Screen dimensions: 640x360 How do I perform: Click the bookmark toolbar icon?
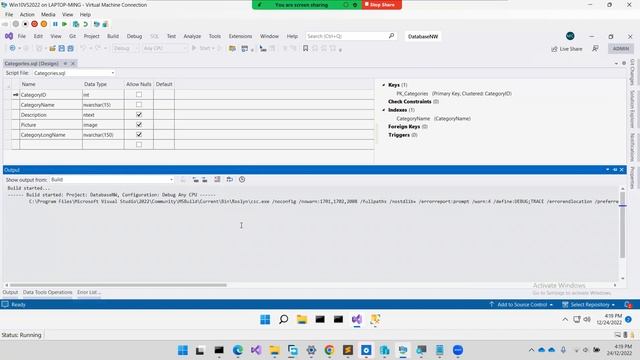305,49
